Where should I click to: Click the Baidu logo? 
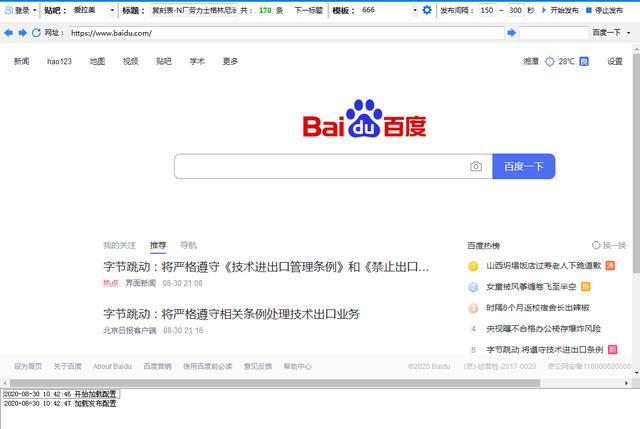pos(364,118)
